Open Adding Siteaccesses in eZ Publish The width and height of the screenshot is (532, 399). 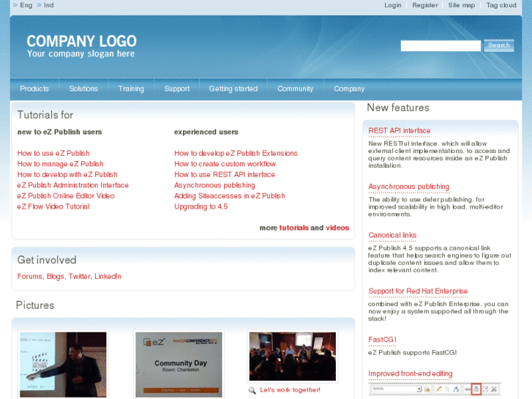pos(230,196)
